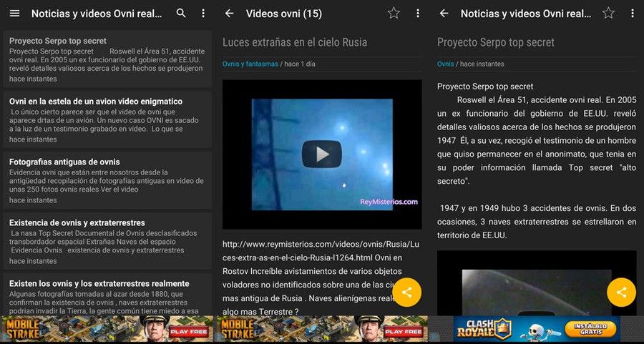644x344 pixels.
Task: Go back from Proyecto Serpo article screen
Action: coord(444,14)
